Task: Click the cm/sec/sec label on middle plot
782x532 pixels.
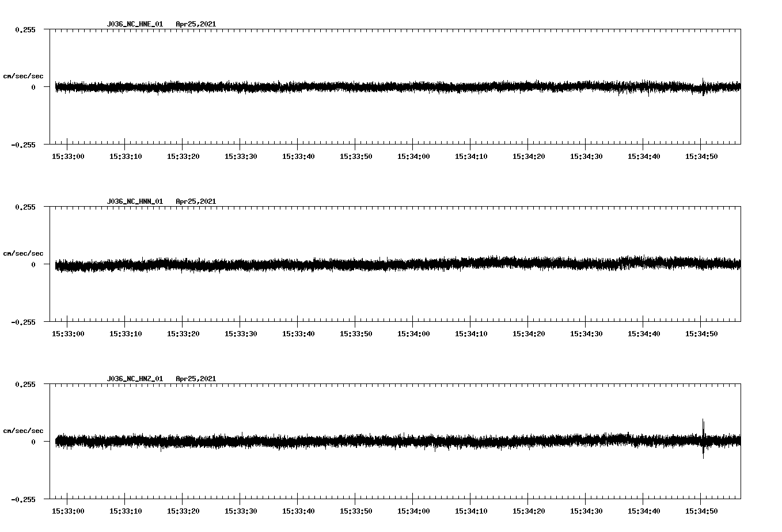Action: click(x=23, y=253)
